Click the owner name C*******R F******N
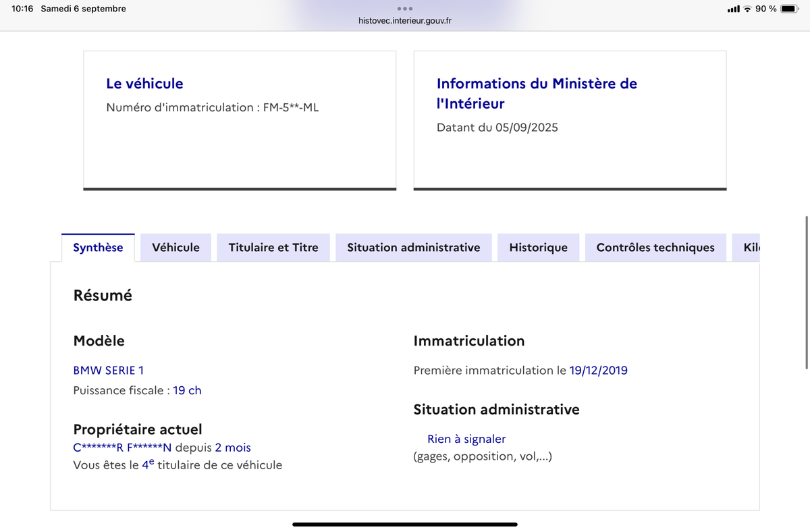 coord(123,447)
